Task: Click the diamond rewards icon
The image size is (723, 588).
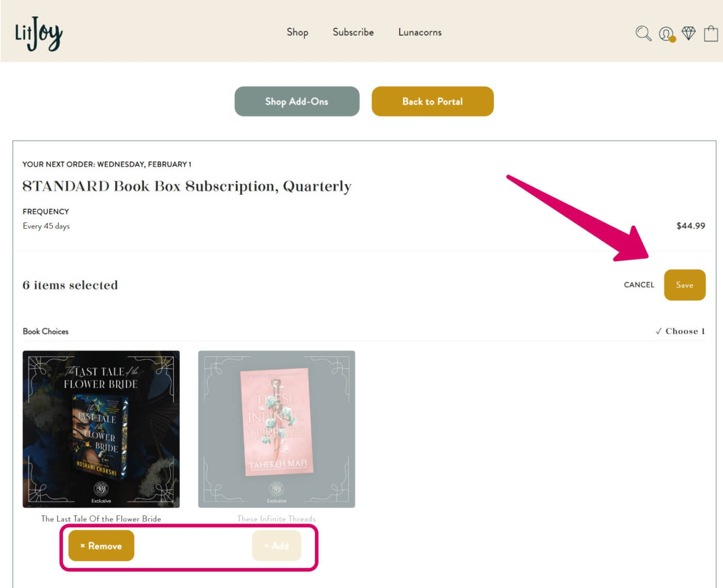Action: pyautogui.click(x=689, y=33)
